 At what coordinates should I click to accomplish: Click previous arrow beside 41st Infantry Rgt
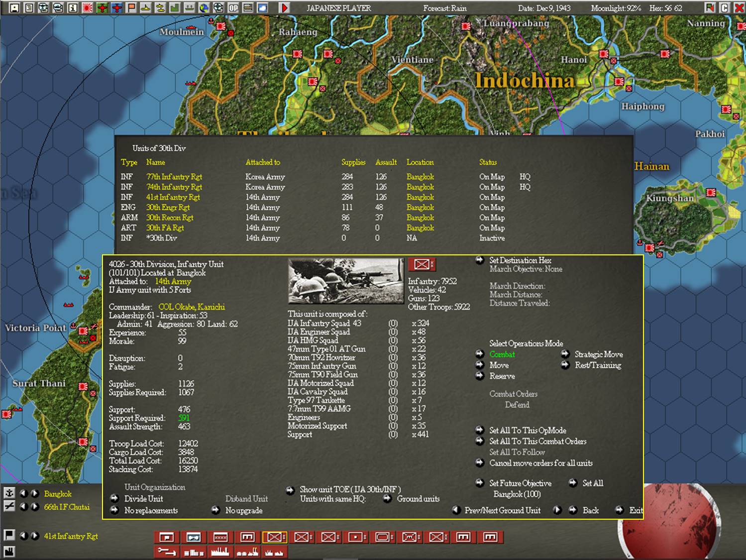click(23, 536)
